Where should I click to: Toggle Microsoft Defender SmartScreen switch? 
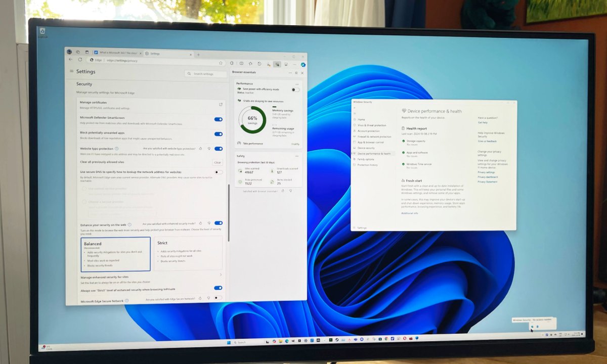coord(218,119)
